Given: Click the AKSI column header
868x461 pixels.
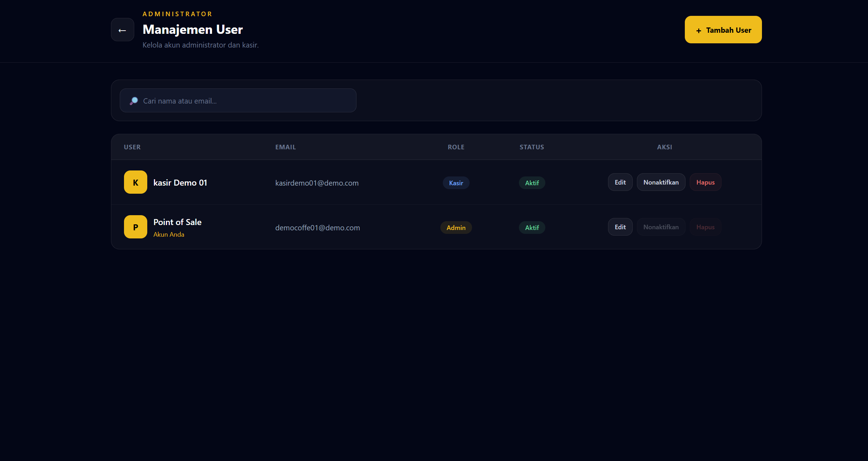Looking at the screenshot, I should [665, 147].
